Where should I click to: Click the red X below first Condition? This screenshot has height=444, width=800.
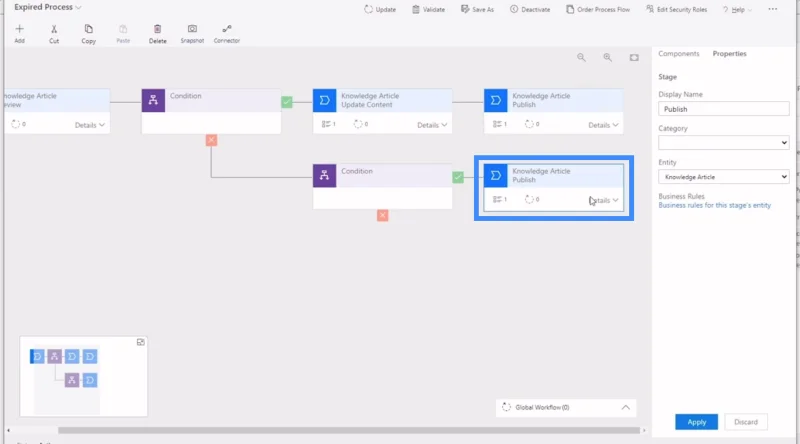pos(211,140)
